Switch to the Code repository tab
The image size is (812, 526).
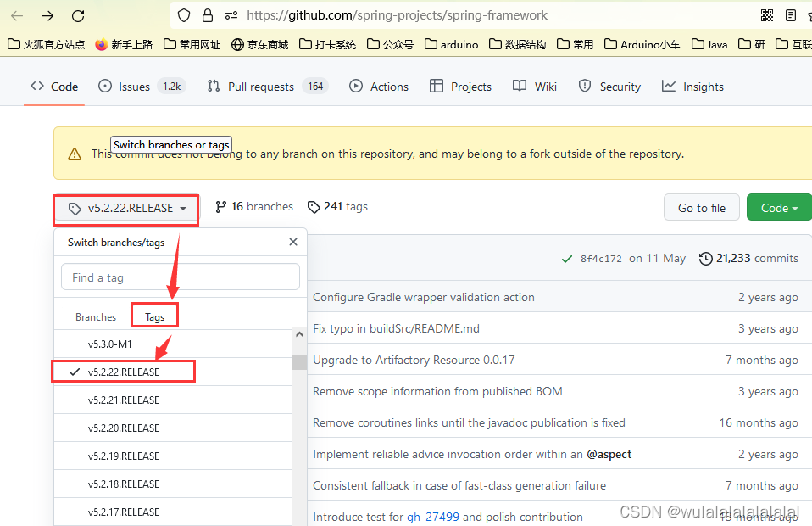pyautogui.click(x=54, y=87)
